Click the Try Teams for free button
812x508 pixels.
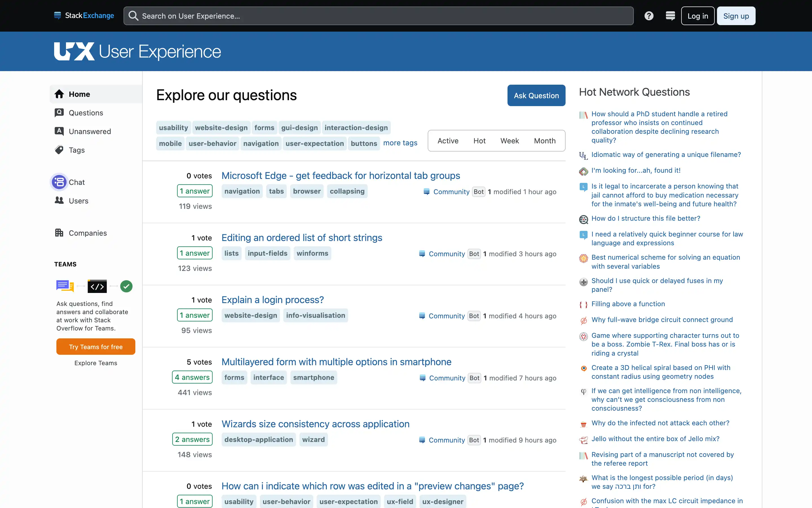(96, 347)
